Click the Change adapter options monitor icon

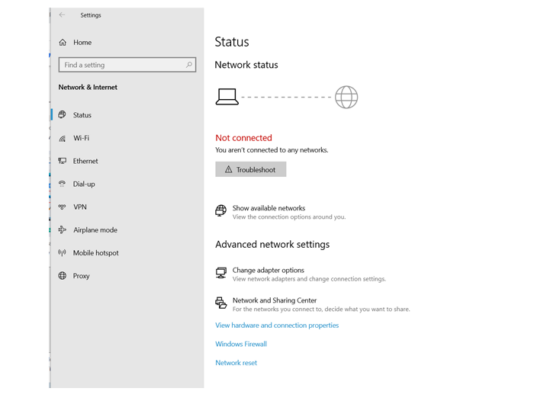coord(221,273)
